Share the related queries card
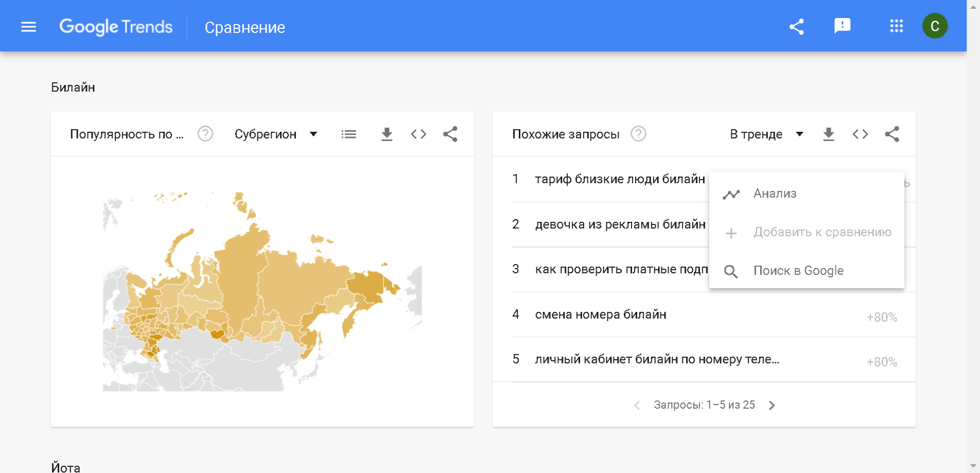Viewport: 980px width, 473px height. tap(892, 134)
